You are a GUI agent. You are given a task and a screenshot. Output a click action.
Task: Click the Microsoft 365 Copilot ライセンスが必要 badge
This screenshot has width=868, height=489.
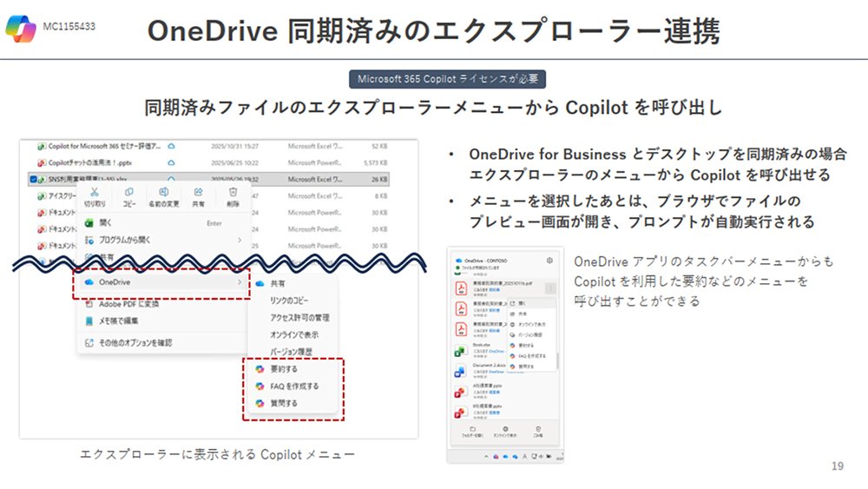click(x=447, y=79)
